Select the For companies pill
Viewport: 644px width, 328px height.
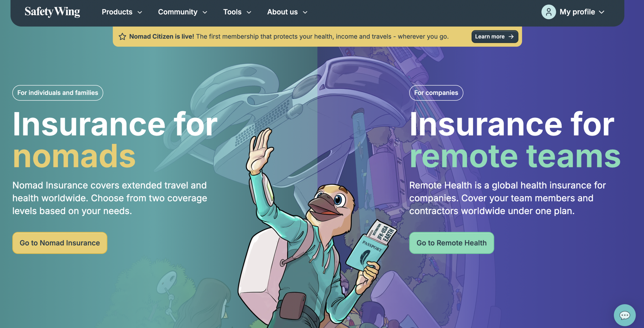436,93
